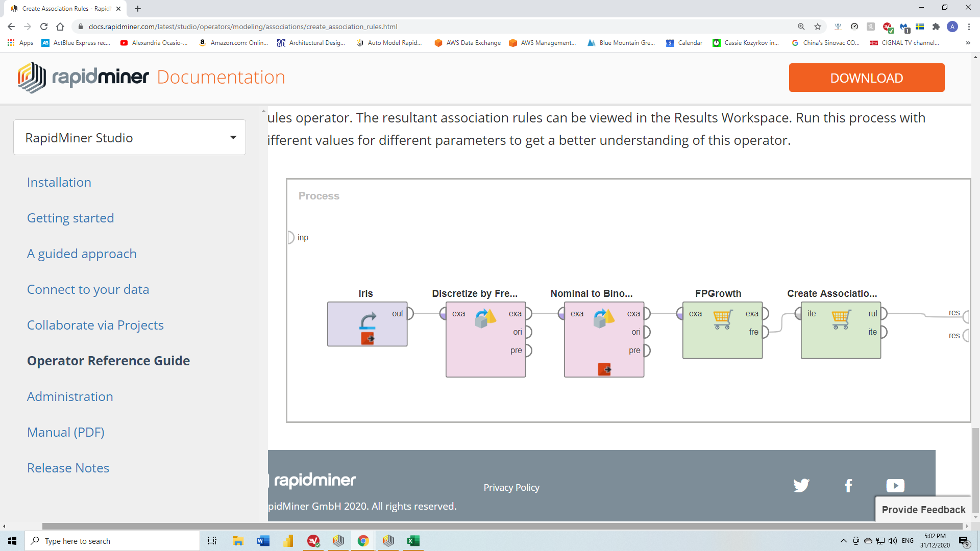Open the YouTube link in footer
980x551 pixels.
(x=895, y=485)
